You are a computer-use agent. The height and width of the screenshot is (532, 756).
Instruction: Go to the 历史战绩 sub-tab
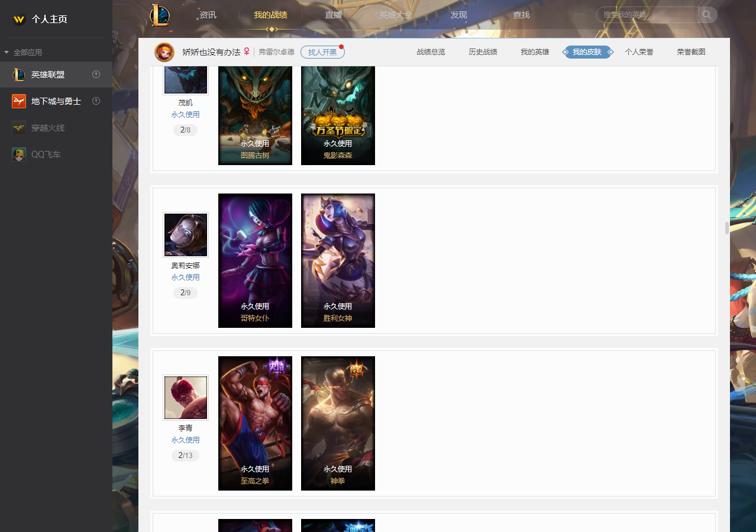[x=483, y=52]
